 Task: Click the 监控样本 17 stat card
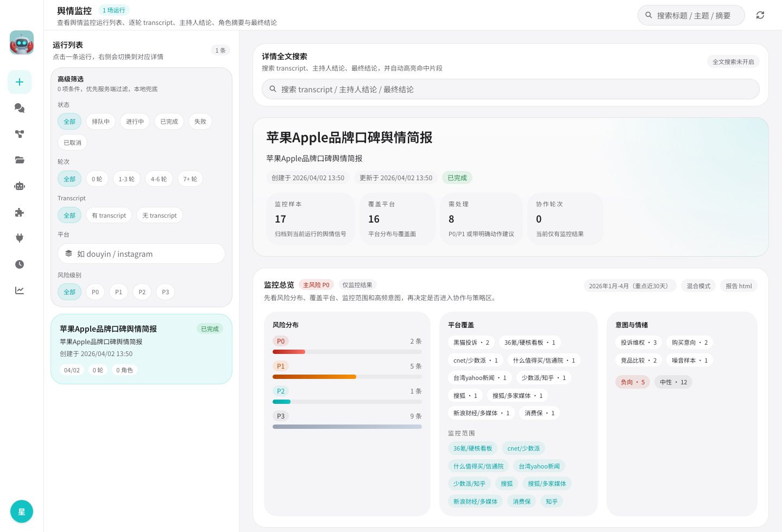tap(310, 219)
